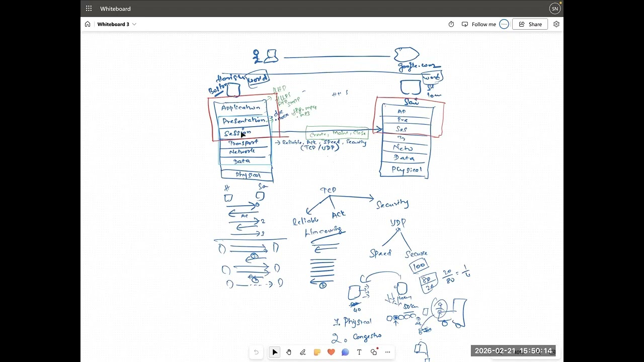Select the Text tool
The height and width of the screenshot is (362, 644).
[359, 352]
